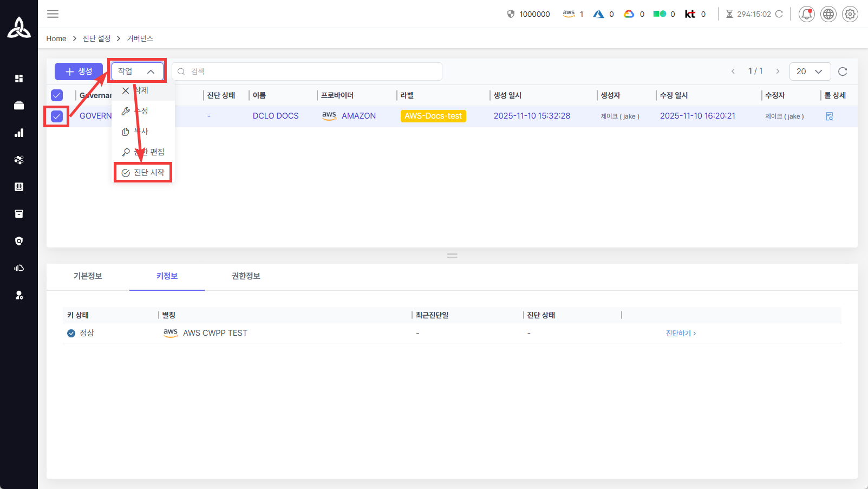Open the page size dropdown showing 20

tap(809, 71)
